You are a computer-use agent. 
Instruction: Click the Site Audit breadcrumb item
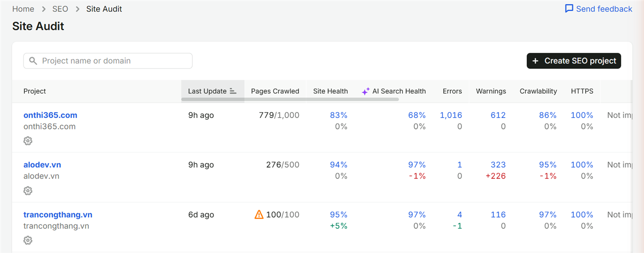tap(104, 9)
